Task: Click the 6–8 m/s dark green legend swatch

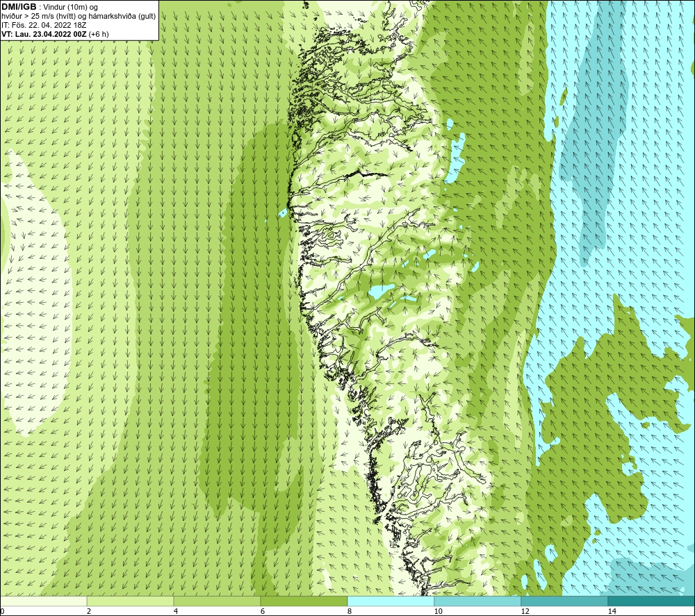Action: point(304,601)
